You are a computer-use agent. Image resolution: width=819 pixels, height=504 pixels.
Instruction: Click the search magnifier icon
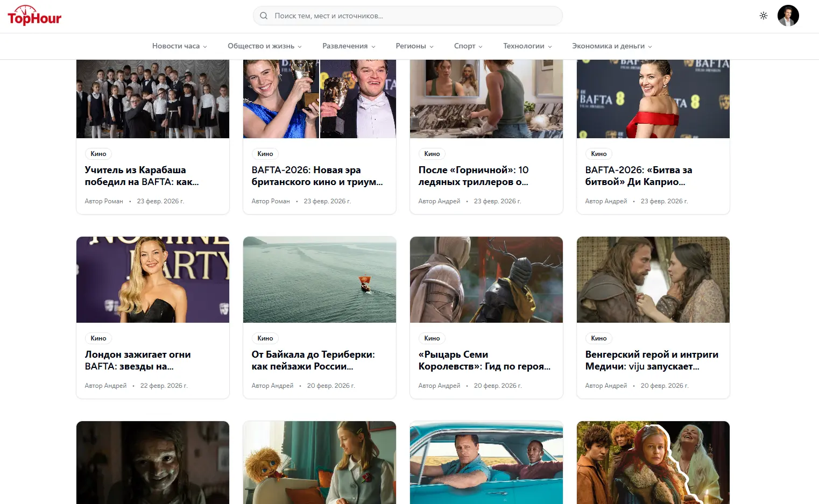[x=264, y=16]
